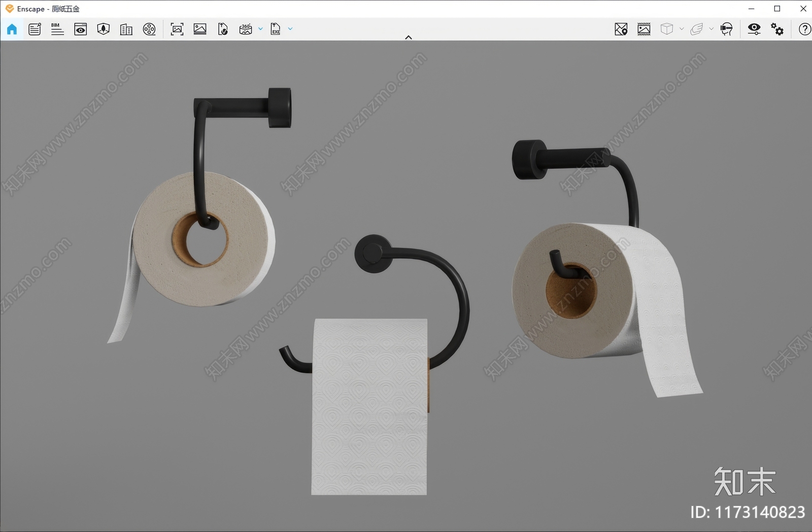
Task: Expand the wing mode dropdown arrow
Action: [711, 29]
